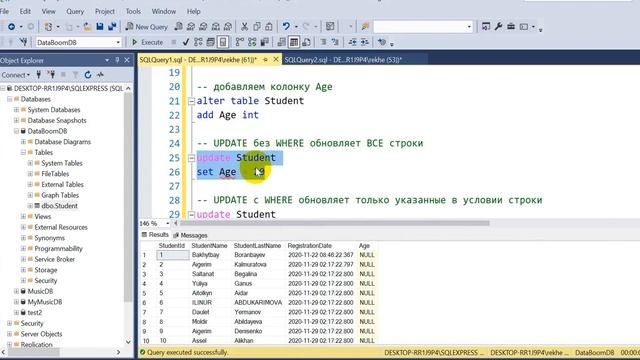Click the Find in Files icon
640x360 pixels.
(365, 27)
